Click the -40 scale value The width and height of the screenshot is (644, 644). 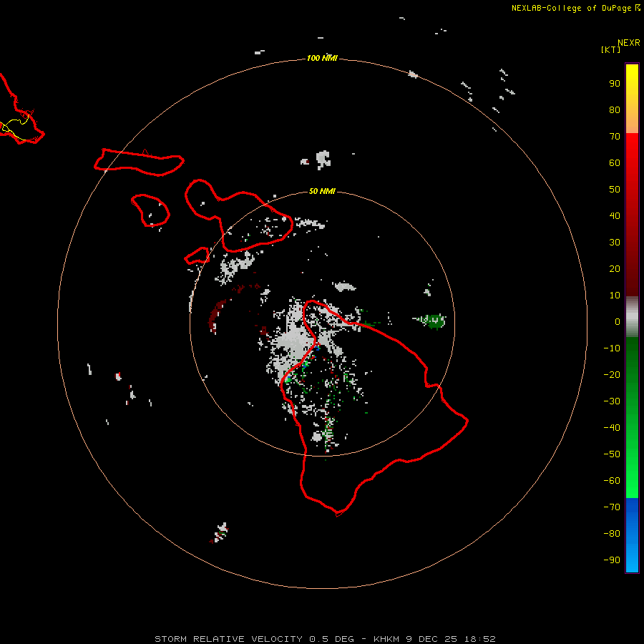click(x=612, y=428)
